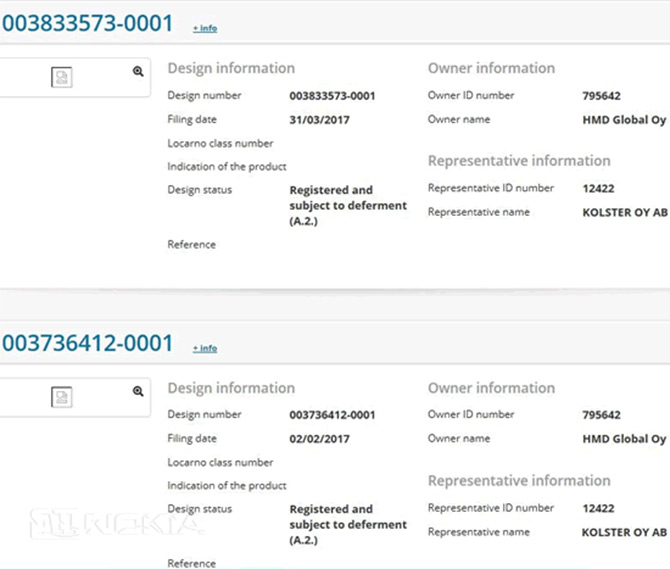Open the '+ info' link beside 003736412-0001

205,348
